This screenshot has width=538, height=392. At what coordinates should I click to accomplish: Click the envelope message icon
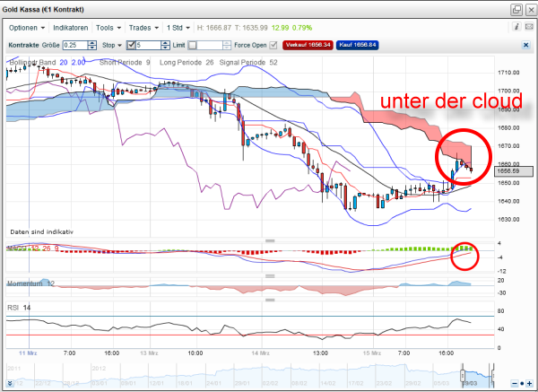point(529,26)
